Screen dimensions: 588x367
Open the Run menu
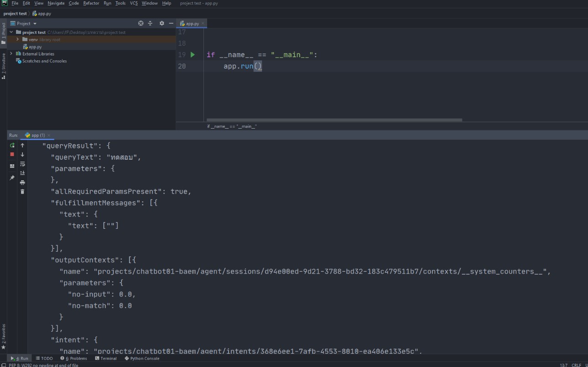click(107, 3)
